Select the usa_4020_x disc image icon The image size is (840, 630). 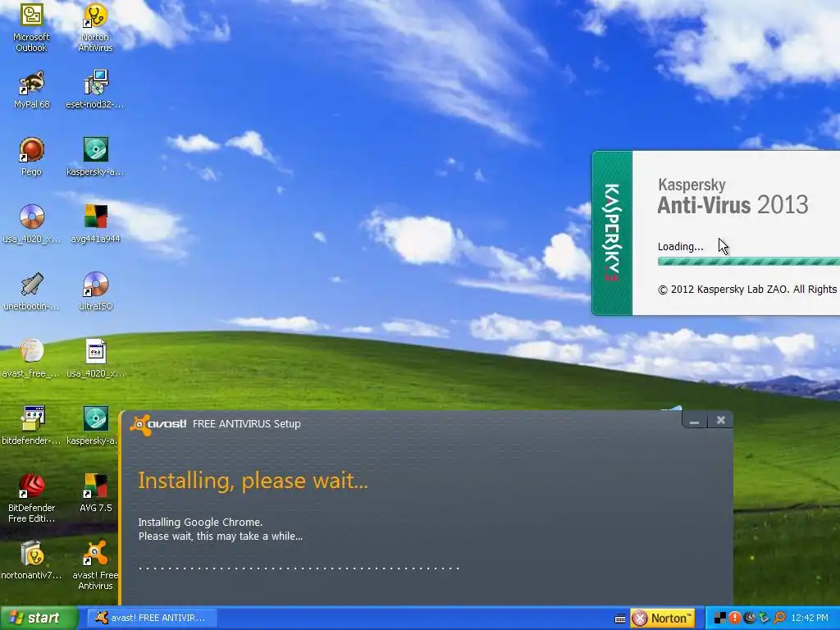31,224
